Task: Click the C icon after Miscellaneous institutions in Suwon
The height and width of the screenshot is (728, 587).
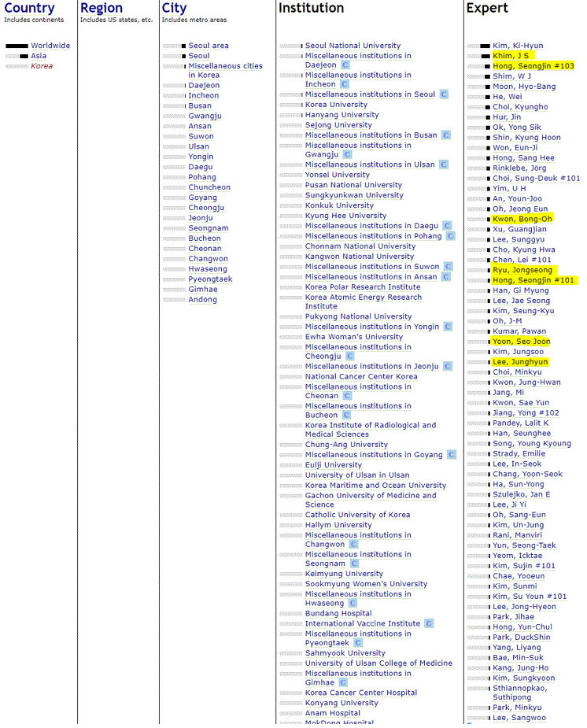Action: [449, 267]
